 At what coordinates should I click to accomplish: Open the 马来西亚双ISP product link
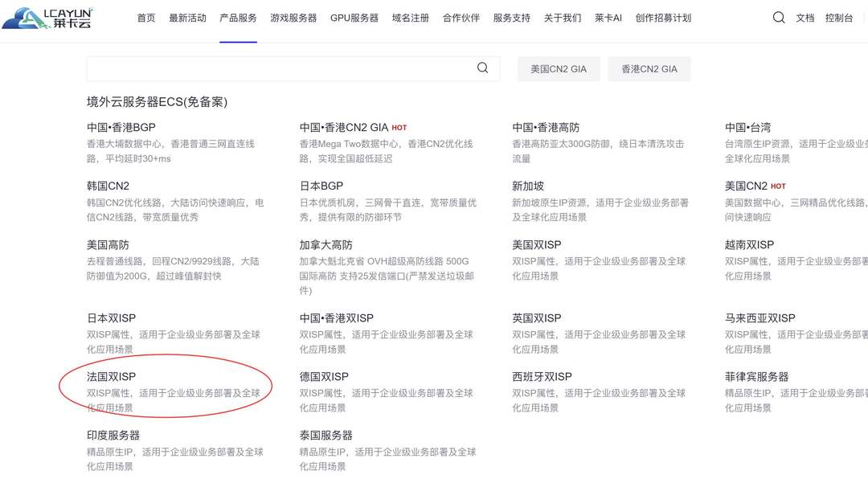click(x=760, y=318)
